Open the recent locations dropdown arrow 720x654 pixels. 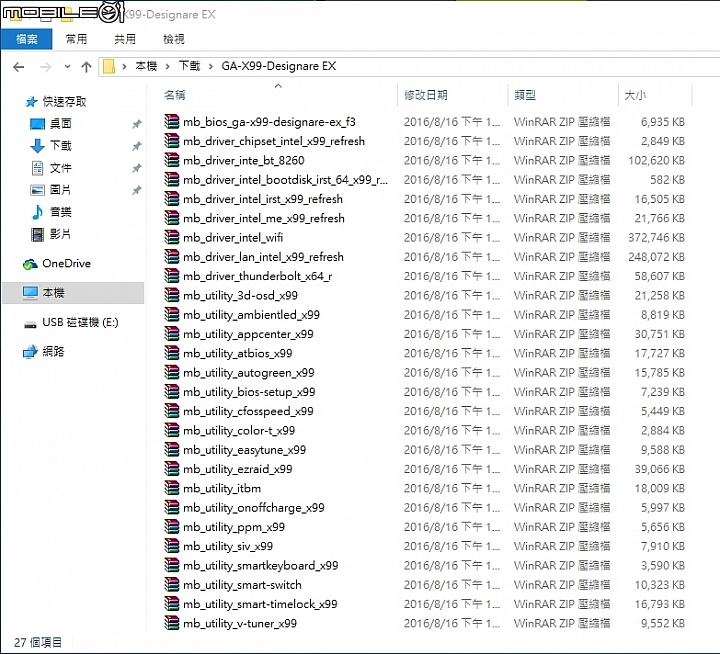pos(68,67)
